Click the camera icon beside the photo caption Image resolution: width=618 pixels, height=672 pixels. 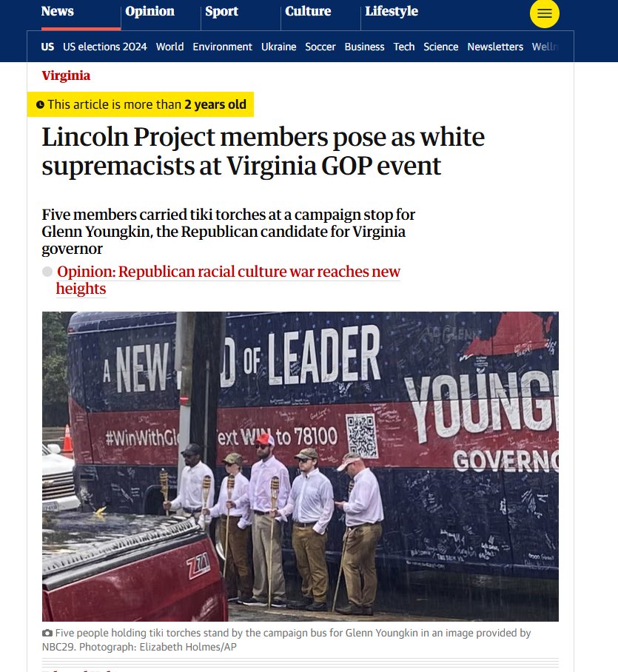click(x=47, y=633)
